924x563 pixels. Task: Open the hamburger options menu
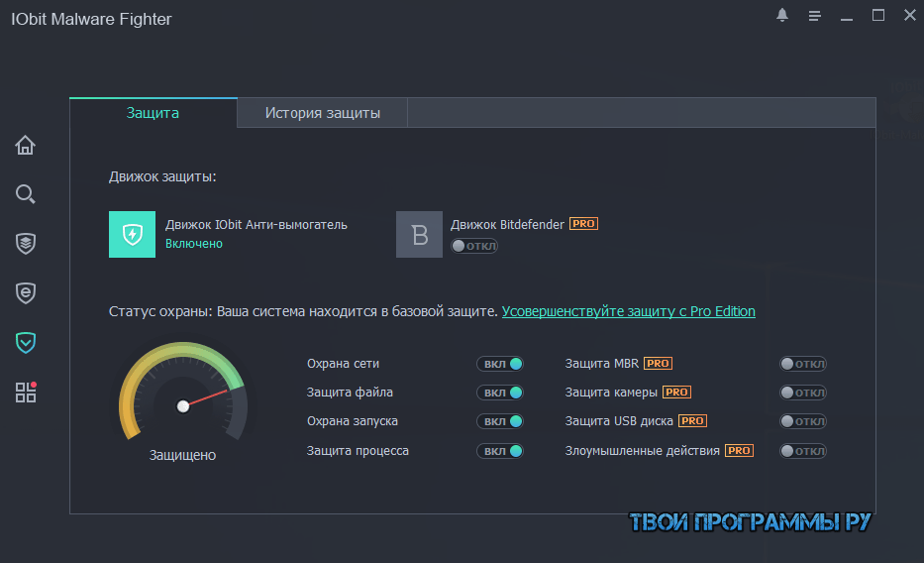[814, 16]
